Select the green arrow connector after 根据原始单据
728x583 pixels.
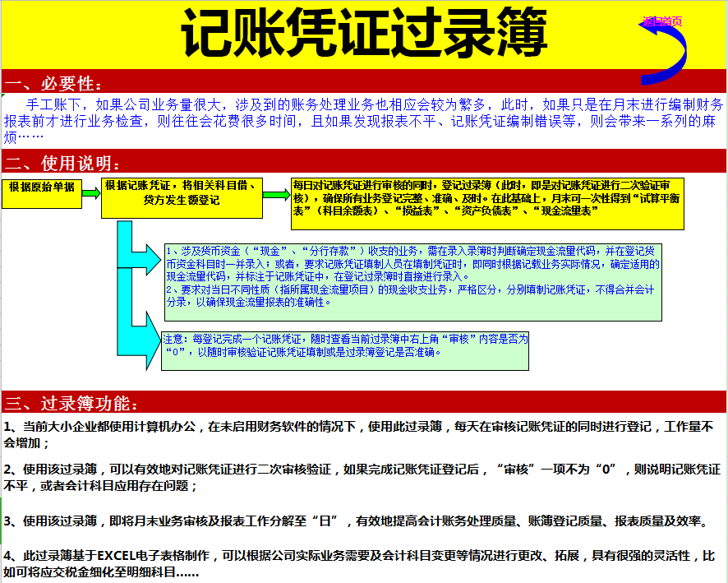(x=89, y=192)
